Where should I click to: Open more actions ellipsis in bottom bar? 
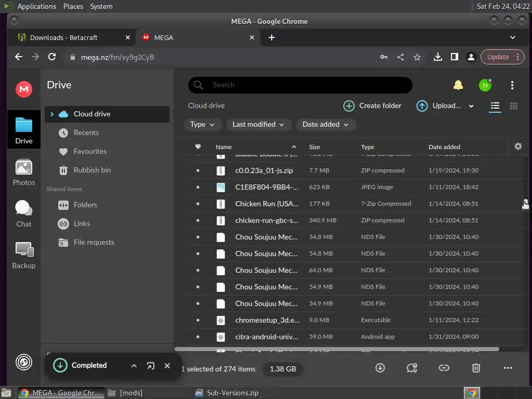[508, 368]
